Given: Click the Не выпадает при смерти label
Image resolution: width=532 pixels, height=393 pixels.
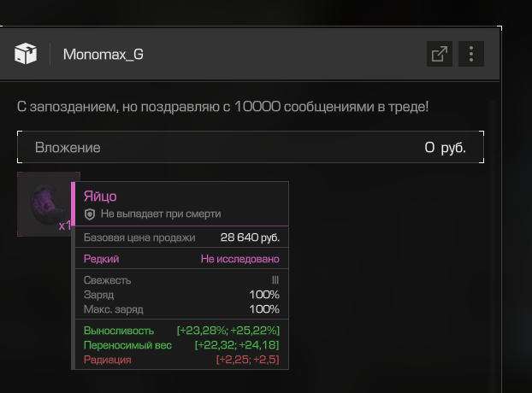Looking at the screenshot, I should 161,214.
